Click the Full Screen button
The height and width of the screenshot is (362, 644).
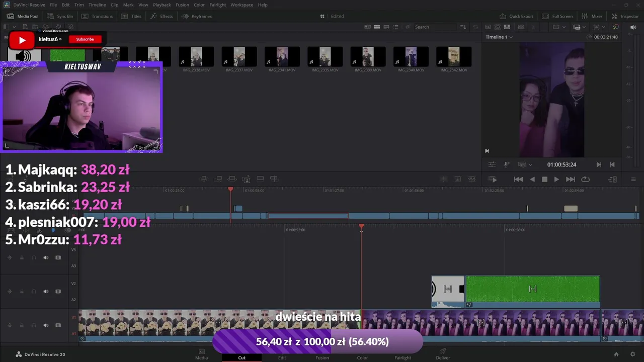[x=557, y=16]
